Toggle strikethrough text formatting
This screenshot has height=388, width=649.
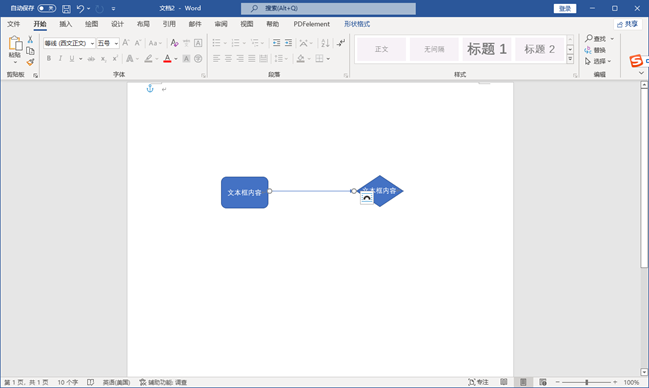pos(91,59)
